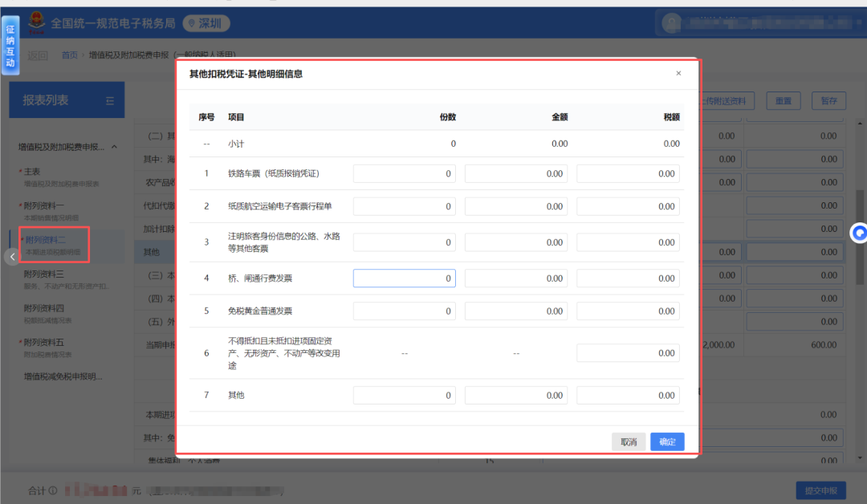Click the 其他 row 税额 input field

628,396
